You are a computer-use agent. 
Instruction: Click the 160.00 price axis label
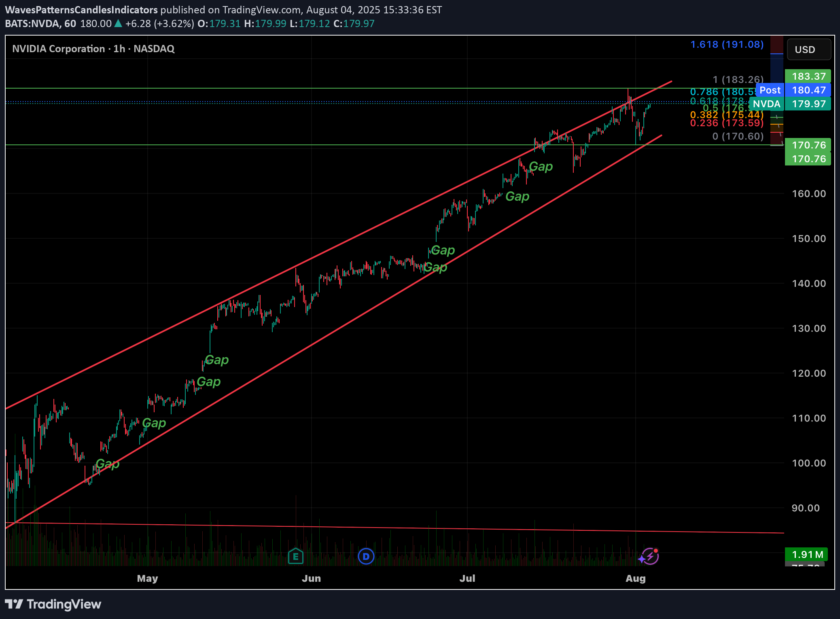(809, 194)
